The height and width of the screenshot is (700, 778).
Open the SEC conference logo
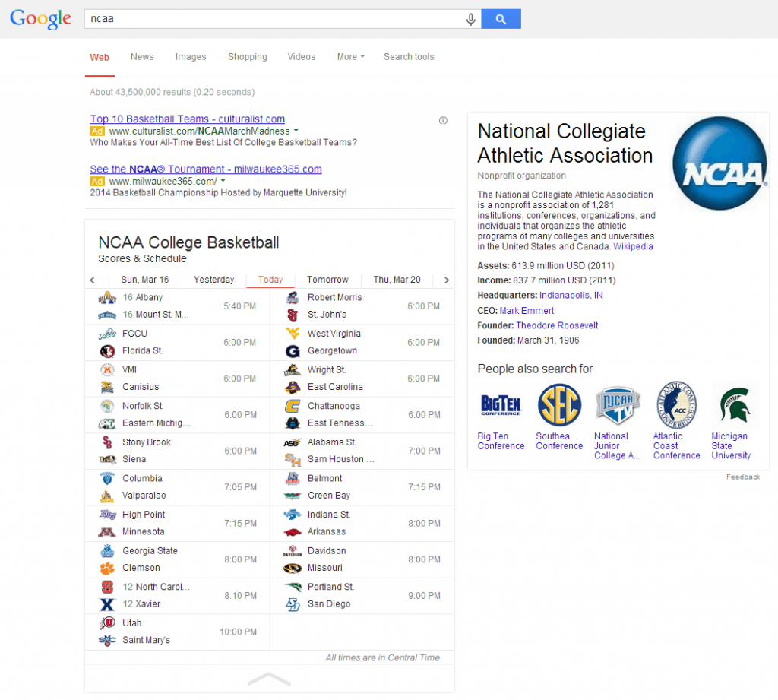[559, 404]
